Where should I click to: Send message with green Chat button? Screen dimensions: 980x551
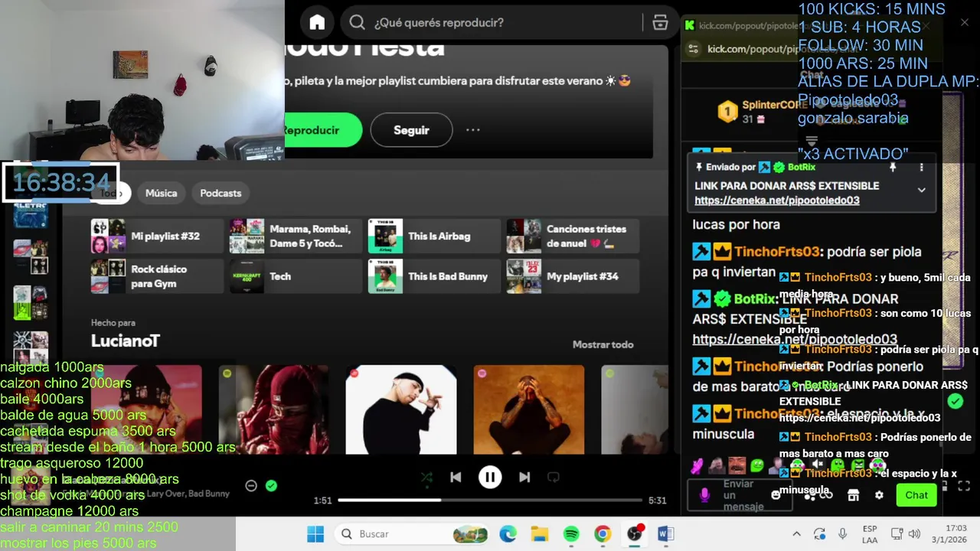[x=916, y=495]
